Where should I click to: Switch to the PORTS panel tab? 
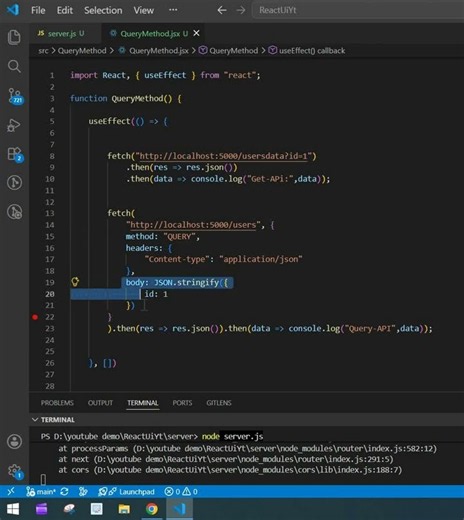[182, 403]
